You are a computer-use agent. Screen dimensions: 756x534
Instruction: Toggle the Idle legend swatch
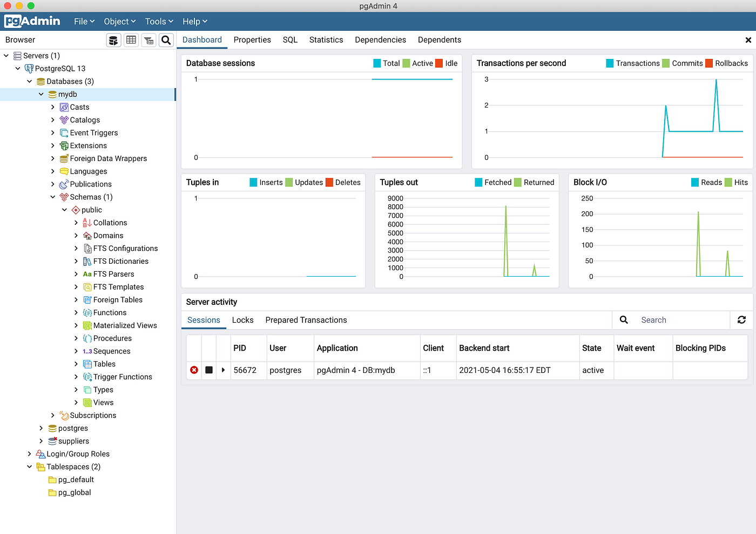tap(439, 63)
